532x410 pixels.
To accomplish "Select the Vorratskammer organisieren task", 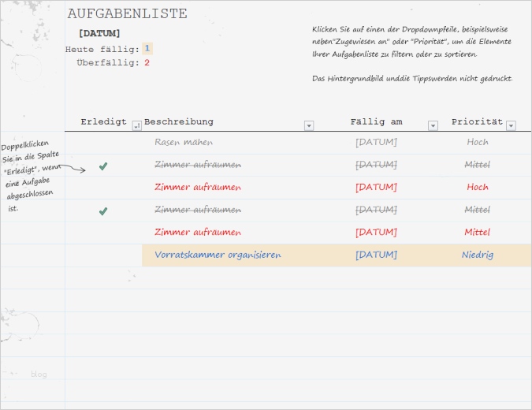I will [x=218, y=255].
